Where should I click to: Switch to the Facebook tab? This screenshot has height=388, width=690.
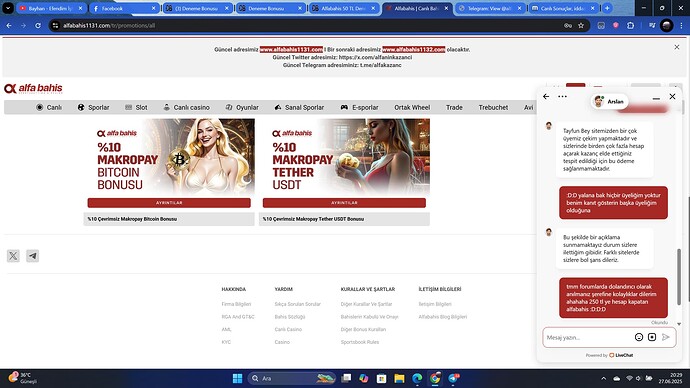(x=125, y=8)
